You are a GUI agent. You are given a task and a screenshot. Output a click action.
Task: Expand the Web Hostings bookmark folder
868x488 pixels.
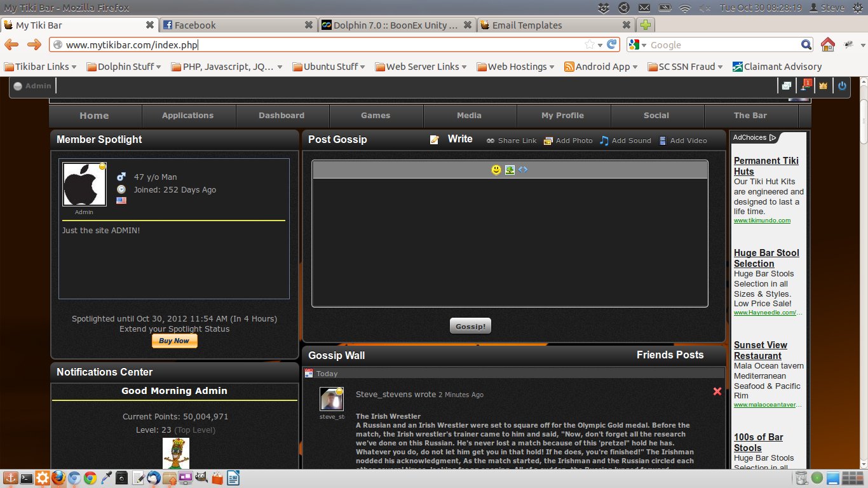pos(515,67)
